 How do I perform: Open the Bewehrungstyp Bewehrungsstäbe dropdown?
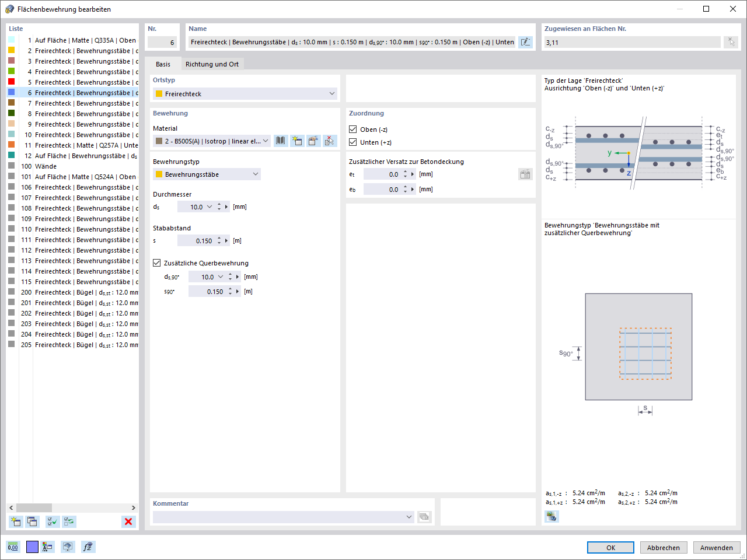click(x=256, y=174)
